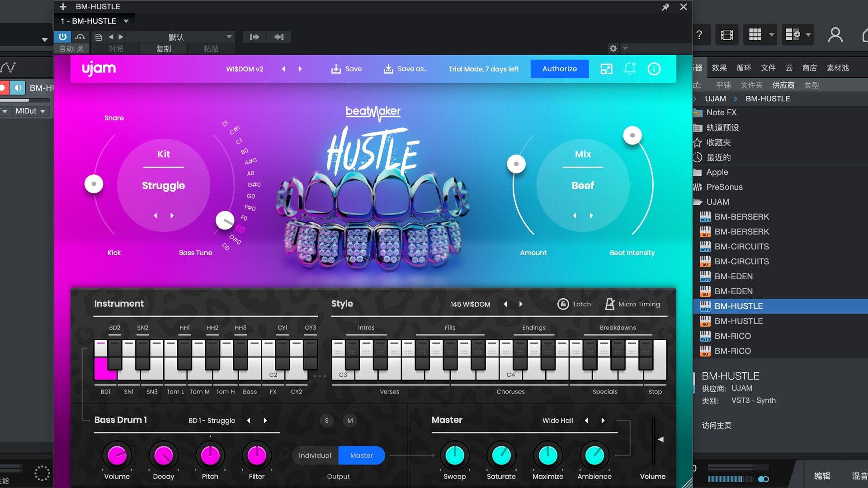Image resolution: width=868 pixels, height=488 pixels.
Task: Go to previous preset with left arrow
Action: (111, 37)
